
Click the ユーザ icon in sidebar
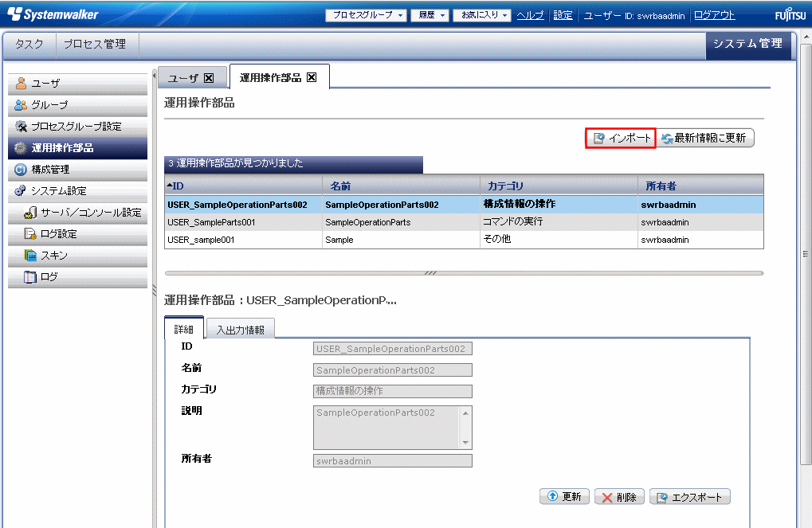coord(22,84)
